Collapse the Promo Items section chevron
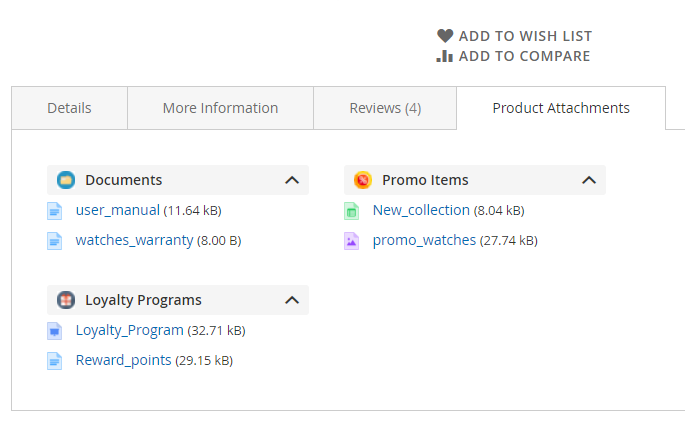Viewport: 685px width, 424px height. (589, 180)
